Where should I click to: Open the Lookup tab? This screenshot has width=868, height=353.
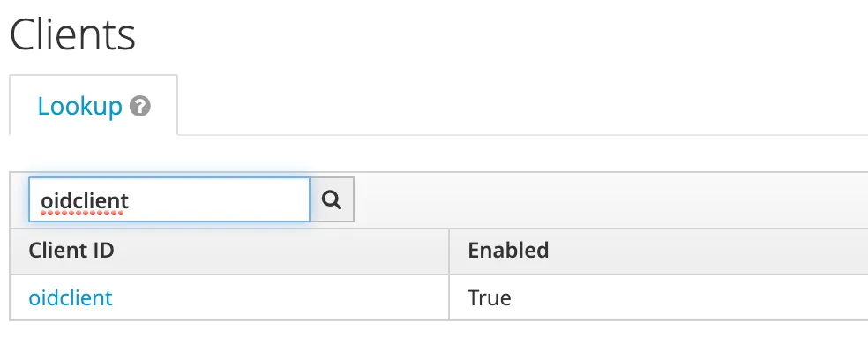coord(93,106)
